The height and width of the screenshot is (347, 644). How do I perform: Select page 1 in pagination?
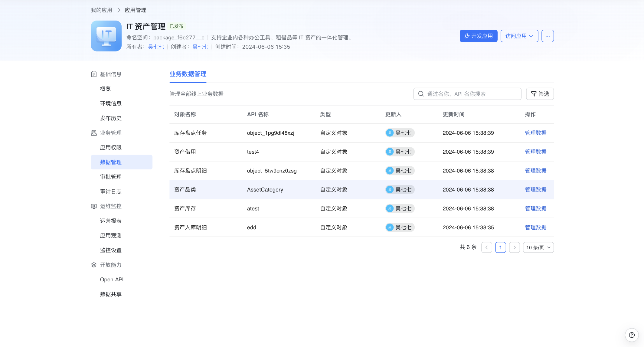[501, 247]
